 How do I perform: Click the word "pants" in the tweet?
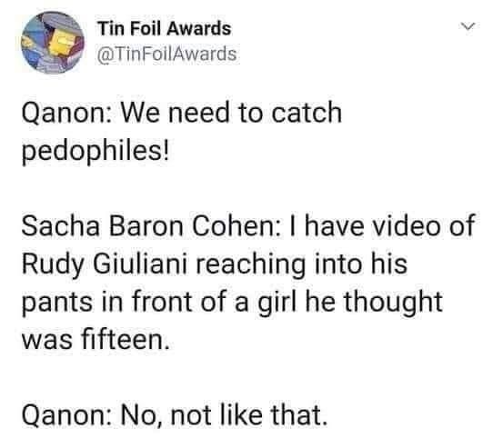coord(56,303)
